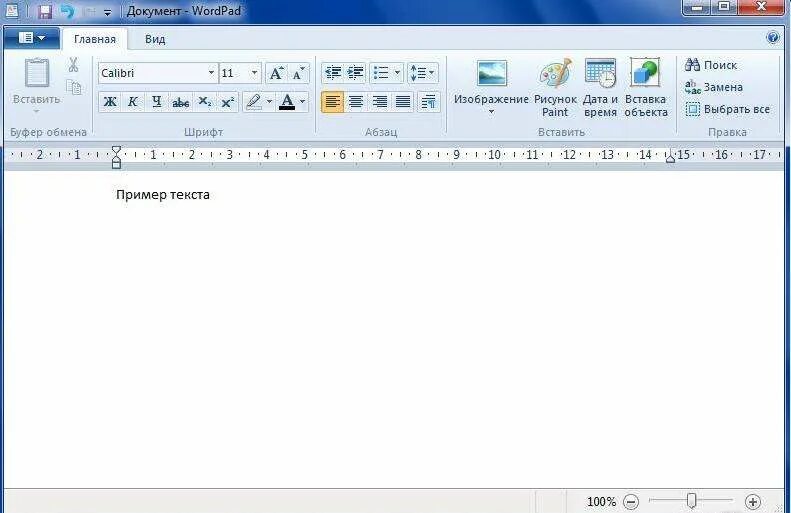Open the Paragraph settings dialog icon
This screenshot has width=791, height=513.
(x=429, y=101)
